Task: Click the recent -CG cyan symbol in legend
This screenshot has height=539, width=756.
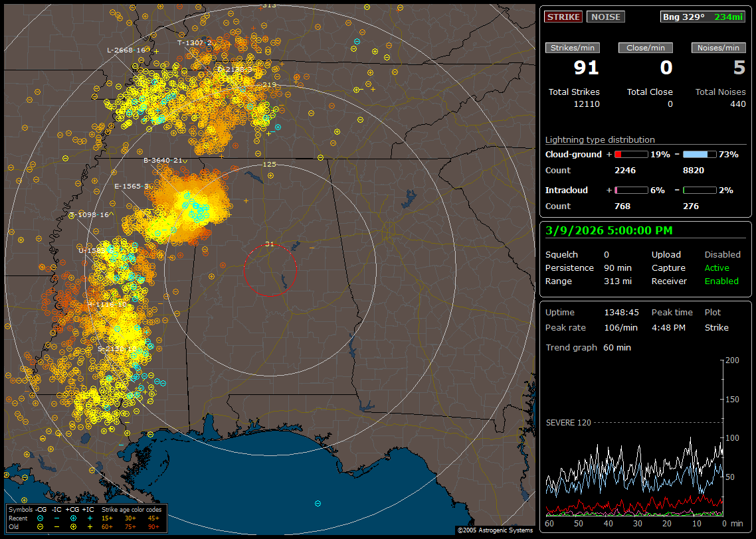Action: click(x=41, y=518)
